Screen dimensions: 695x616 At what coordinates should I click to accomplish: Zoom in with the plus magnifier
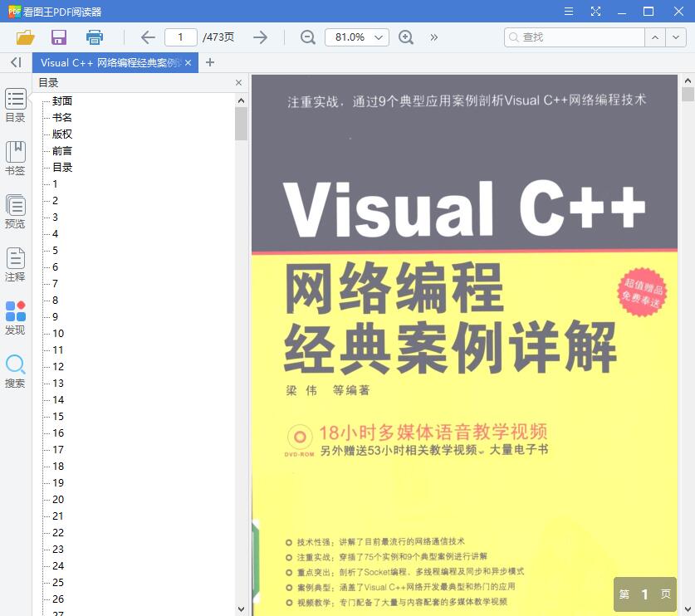tap(406, 37)
